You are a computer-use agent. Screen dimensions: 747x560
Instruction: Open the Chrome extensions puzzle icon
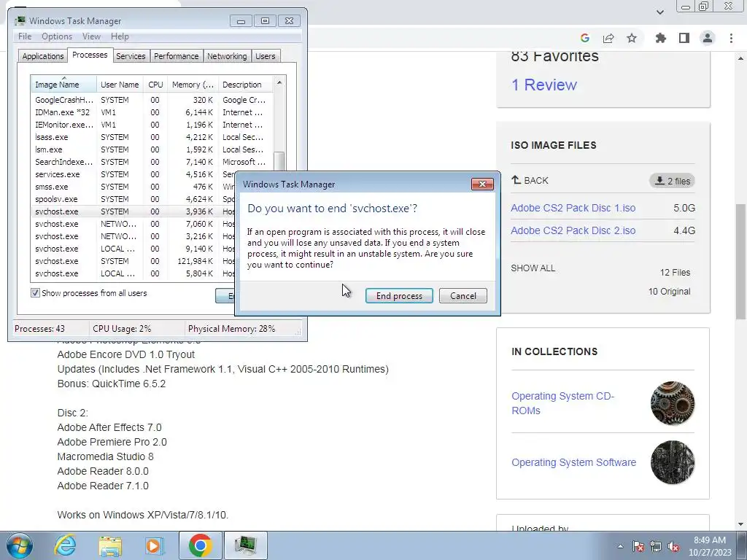pos(661,38)
